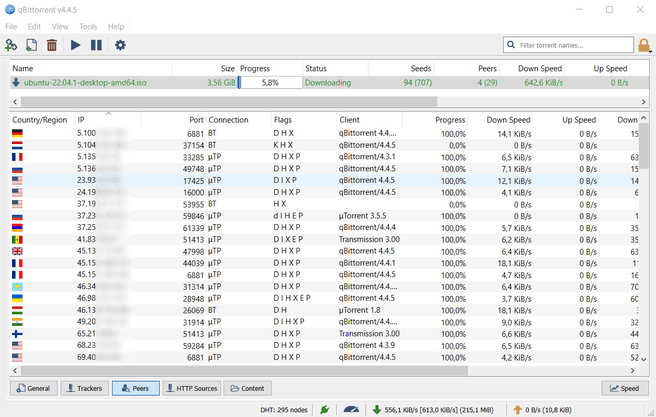Sort torrents by Name column
Viewport: 656px width, 417px height.
pos(90,69)
